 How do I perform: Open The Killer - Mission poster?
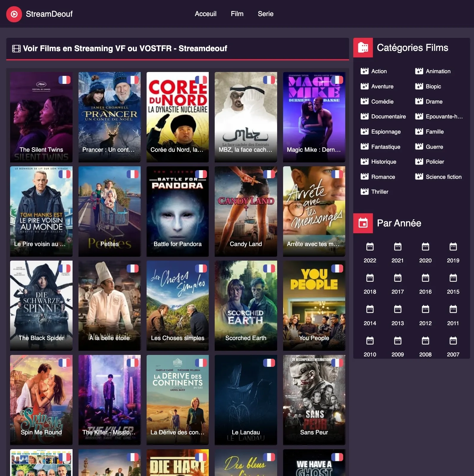click(109, 400)
